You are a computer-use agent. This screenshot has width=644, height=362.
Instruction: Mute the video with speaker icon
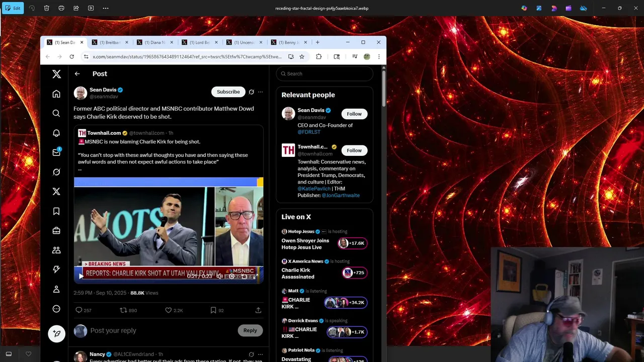click(219, 276)
